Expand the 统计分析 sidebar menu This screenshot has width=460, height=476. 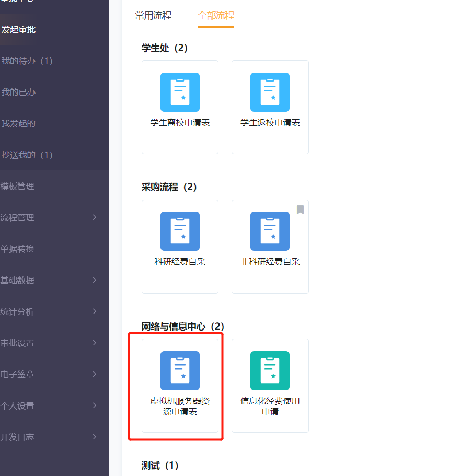(x=94, y=311)
